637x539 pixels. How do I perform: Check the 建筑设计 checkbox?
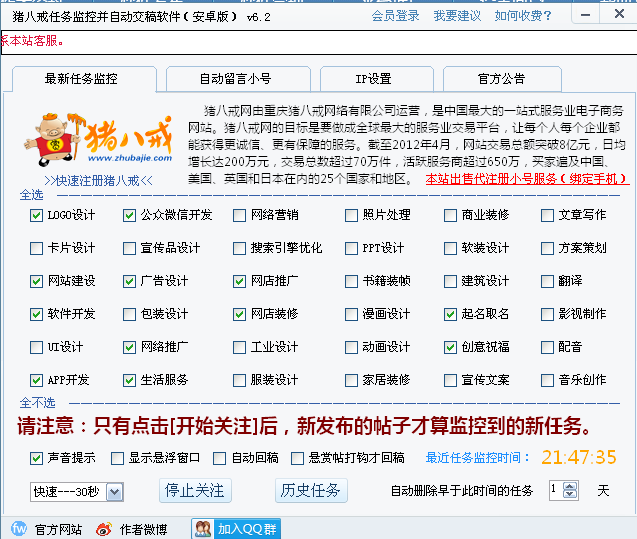[x=450, y=281]
